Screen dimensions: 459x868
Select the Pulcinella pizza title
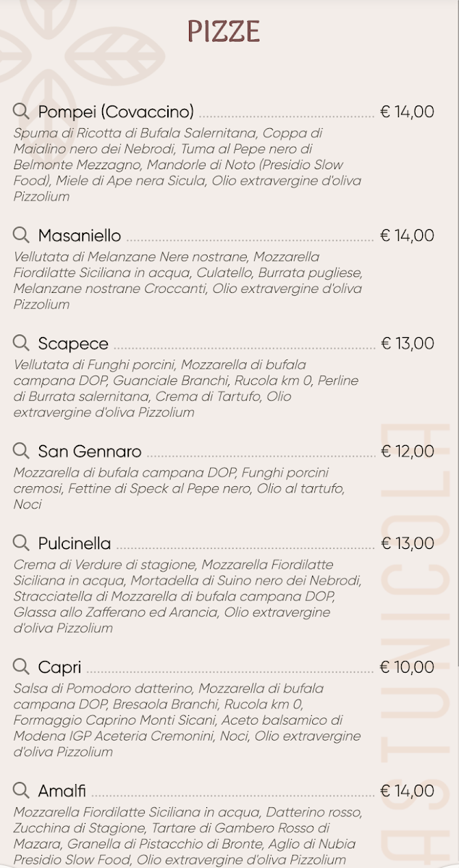tap(75, 544)
